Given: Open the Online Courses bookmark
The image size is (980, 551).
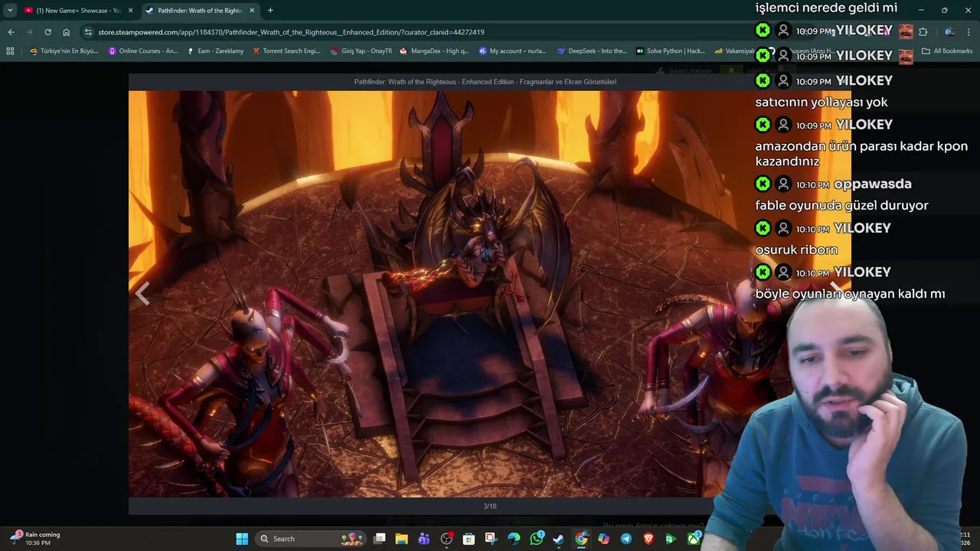Looking at the screenshot, I should (143, 51).
